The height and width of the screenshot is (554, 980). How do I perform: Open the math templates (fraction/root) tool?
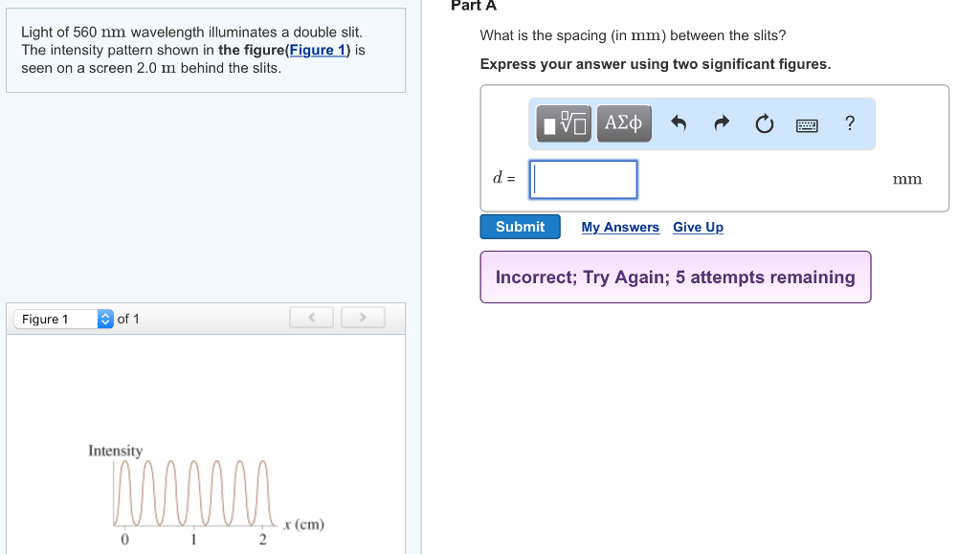[564, 123]
